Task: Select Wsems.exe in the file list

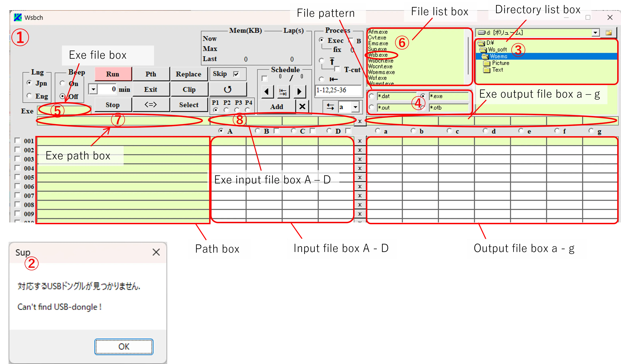Action: 381,72
